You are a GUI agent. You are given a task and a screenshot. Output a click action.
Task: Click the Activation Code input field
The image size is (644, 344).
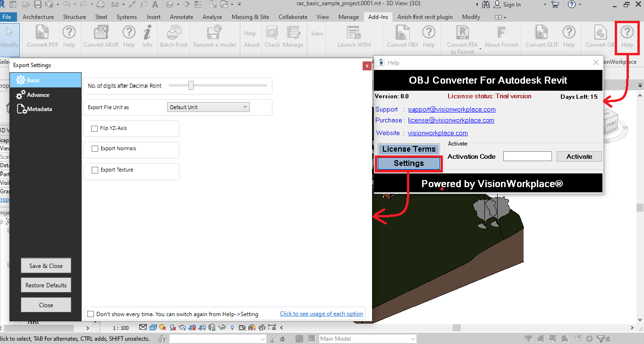[527, 156]
